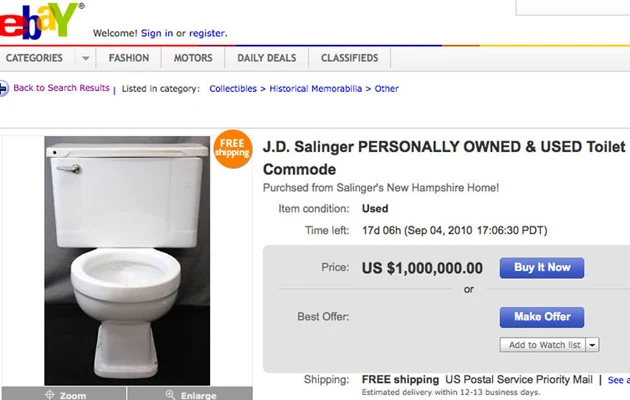Click the Enlarge magnifier icon

coord(170,394)
